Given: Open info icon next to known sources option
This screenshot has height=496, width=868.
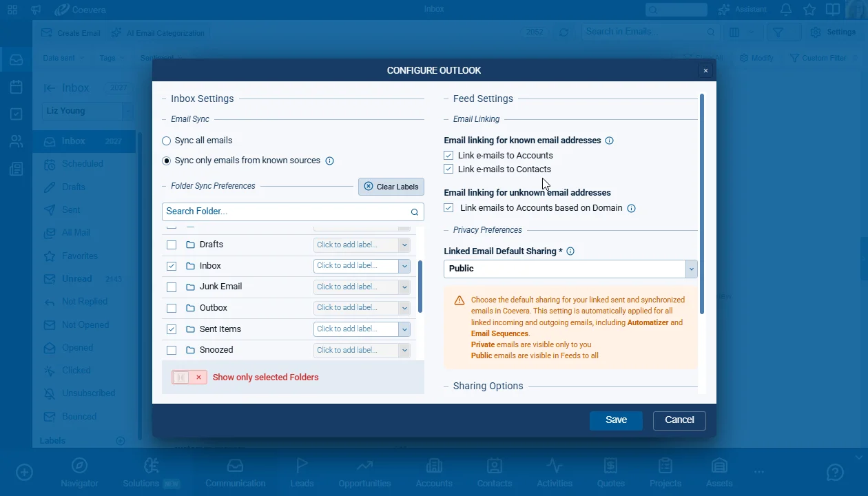Looking at the screenshot, I should pos(329,161).
